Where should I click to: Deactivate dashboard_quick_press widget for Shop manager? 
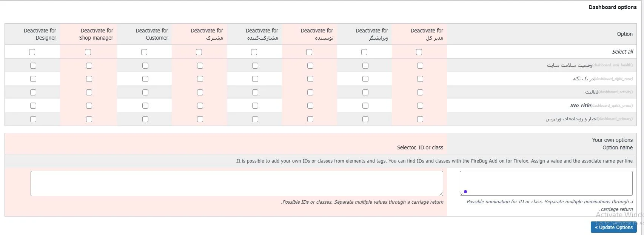click(x=89, y=106)
